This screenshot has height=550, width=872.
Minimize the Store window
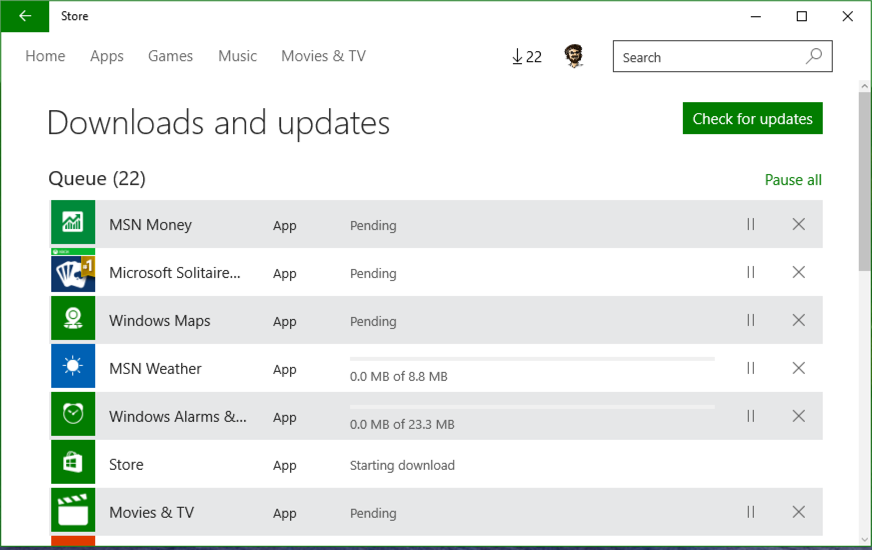[x=756, y=16]
